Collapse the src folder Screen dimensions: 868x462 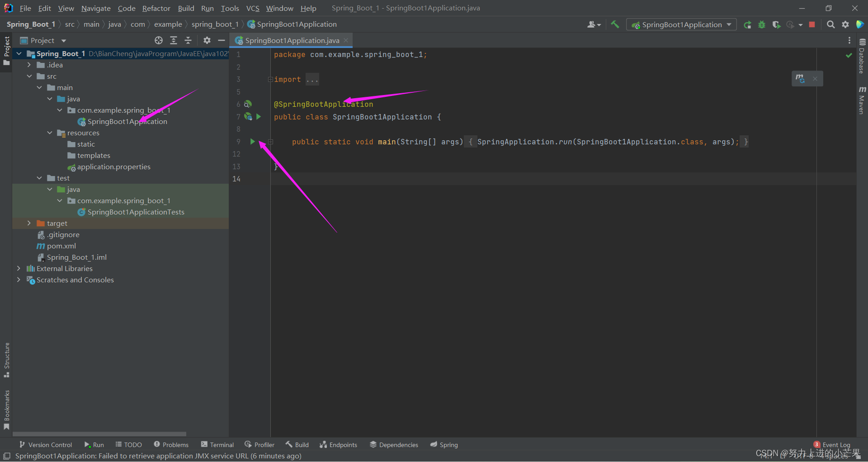pos(29,76)
